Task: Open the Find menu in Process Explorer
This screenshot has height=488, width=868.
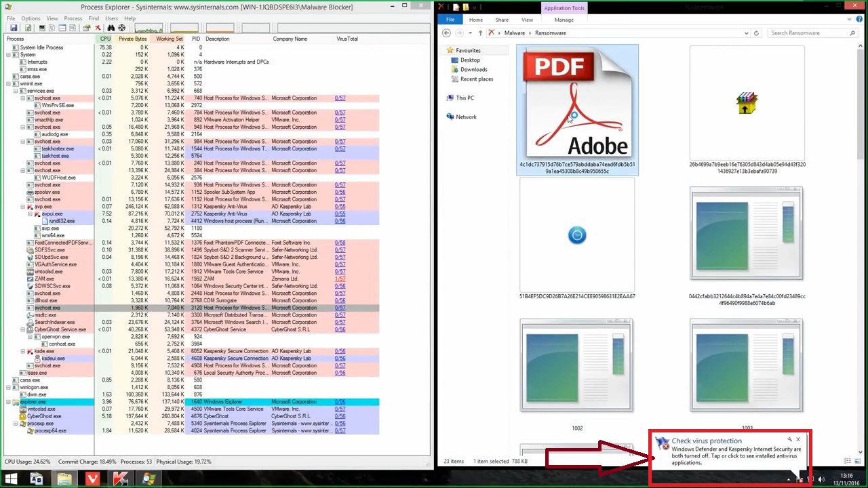Action: click(x=94, y=18)
